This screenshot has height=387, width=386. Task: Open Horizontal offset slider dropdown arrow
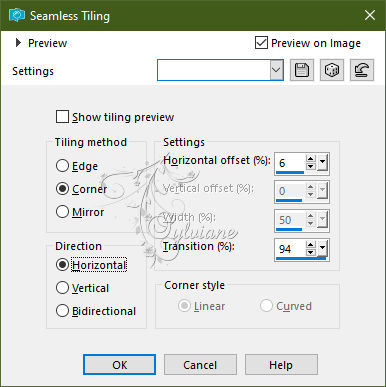[322, 163]
